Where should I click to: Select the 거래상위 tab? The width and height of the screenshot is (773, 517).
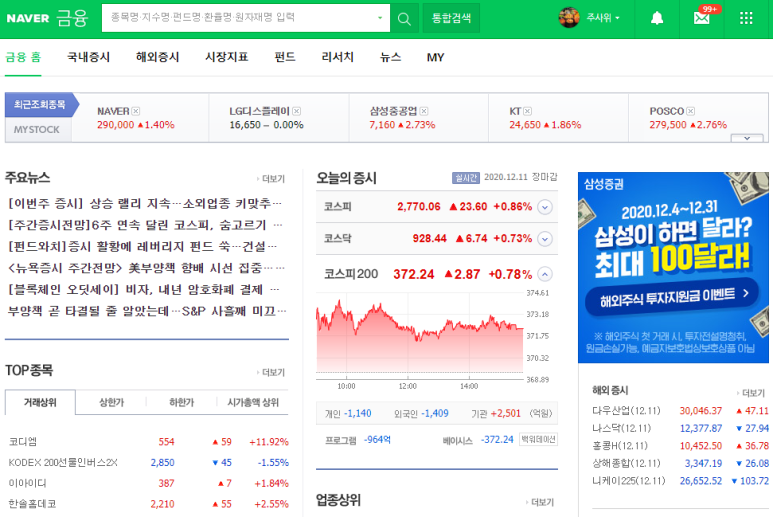point(40,403)
